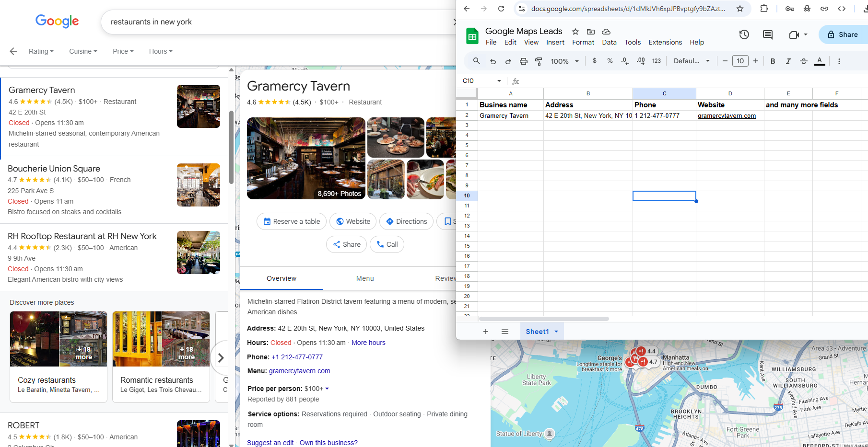The height and width of the screenshot is (447, 868).
Task: Toggle bold formatting
Action: click(x=773, y=61)
